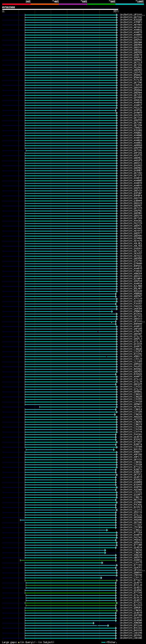Select hit label UniRef100_B9VHA2
Screen dimensions: 146x644
[x=131, y=369]
